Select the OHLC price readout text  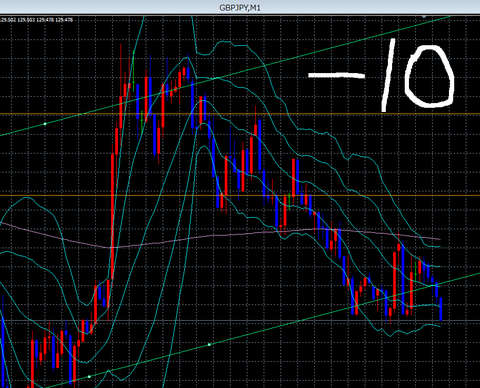point(37,20)
